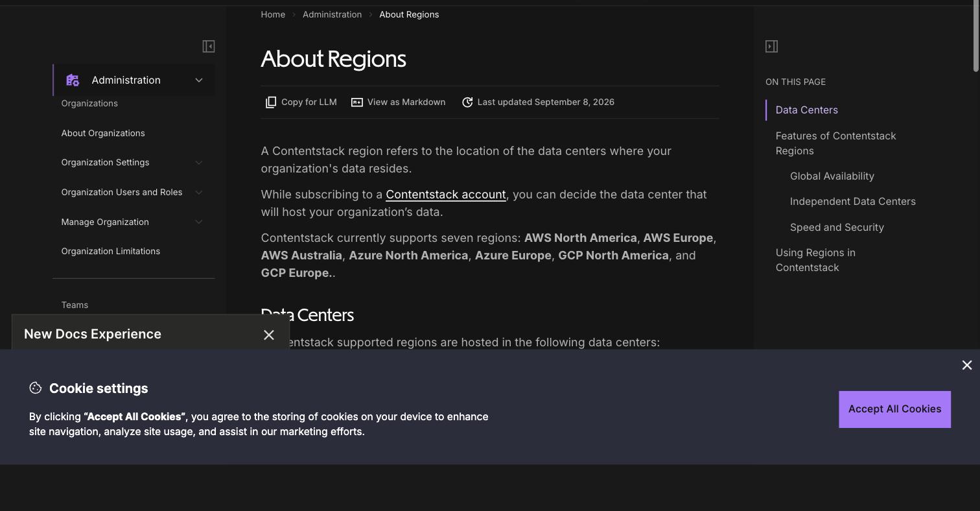Open Manage Organization nav item
The image size is (980, 511).
point(105,222)
